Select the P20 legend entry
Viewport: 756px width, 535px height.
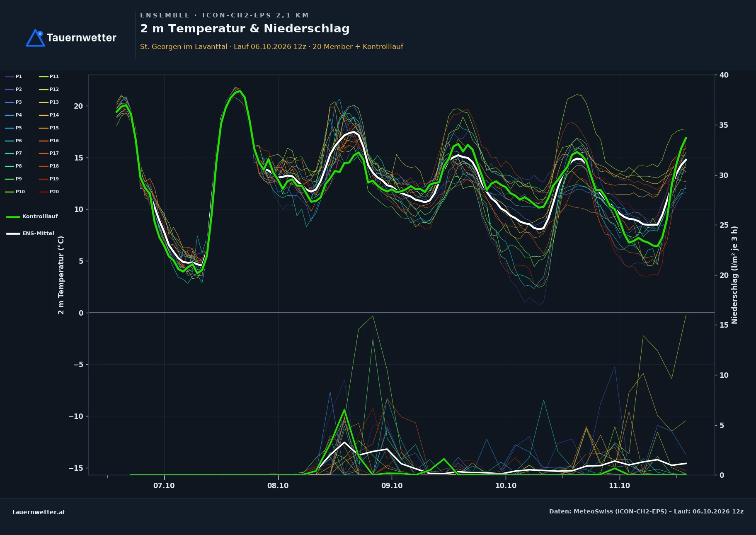tap(49, 192)
